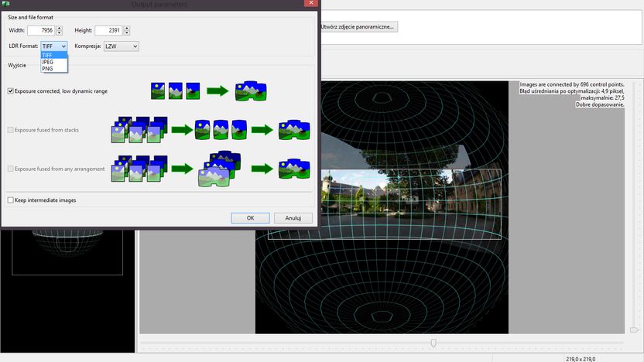Increase width using the up spinner arrow
Image resolution: width=644 pixels, height=362 pixels.
(59, 28)
